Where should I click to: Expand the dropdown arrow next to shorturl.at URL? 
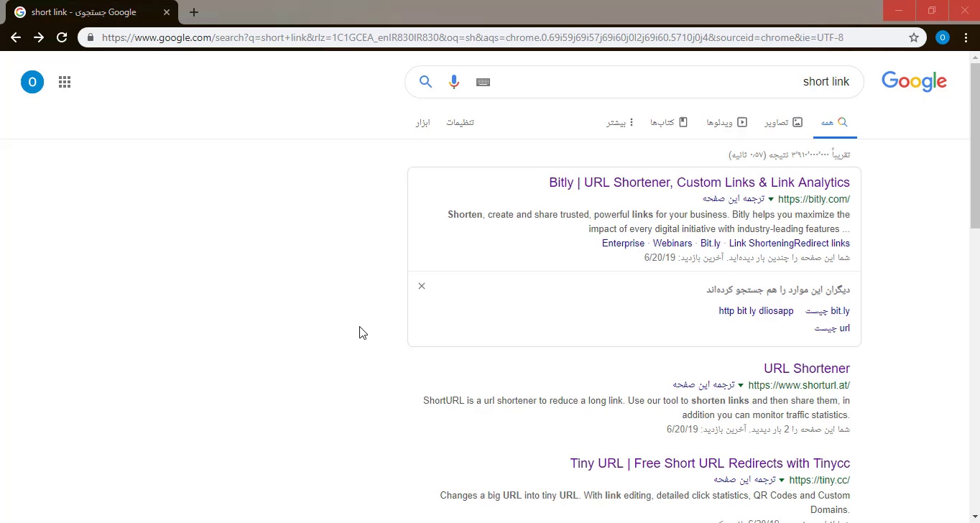pos(741,385)
